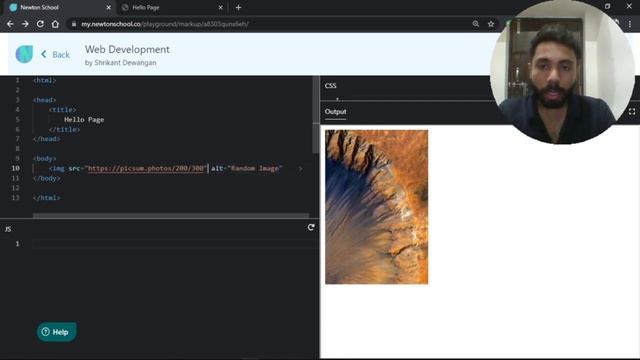Switch to the Hello Page tab
The image size is (640, 360).
(173, 7)
